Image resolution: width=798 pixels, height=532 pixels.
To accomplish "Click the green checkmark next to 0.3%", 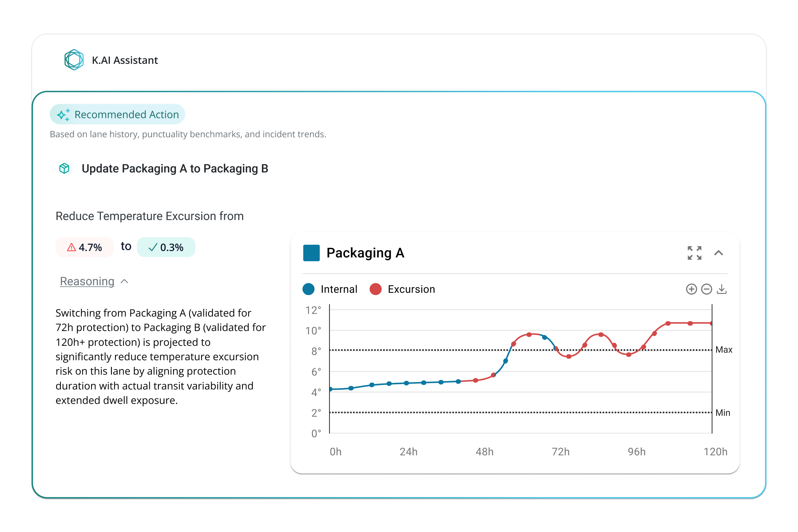I will [153, 247].
